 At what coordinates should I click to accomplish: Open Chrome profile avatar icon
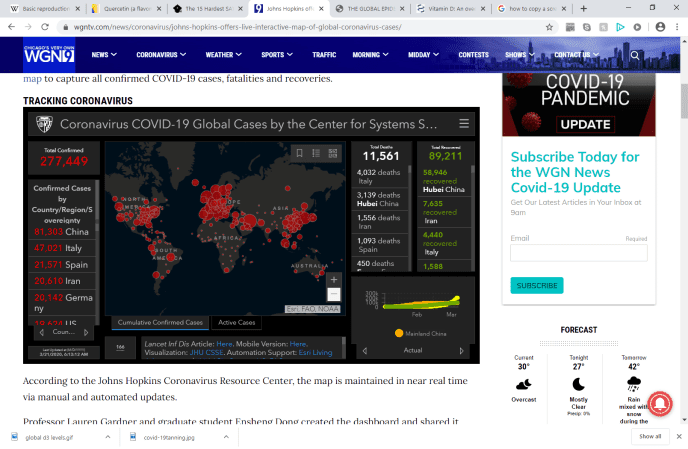click(660, 27)
